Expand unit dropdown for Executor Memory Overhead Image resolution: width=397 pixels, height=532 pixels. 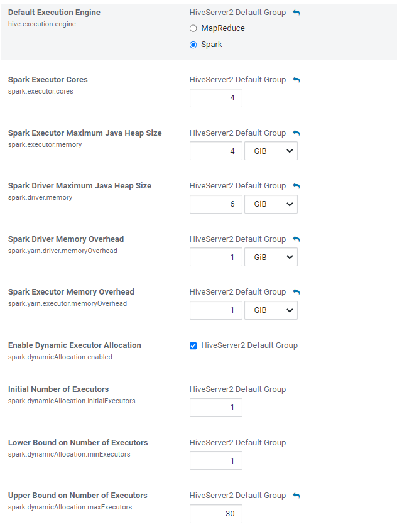tap(271, 310)
